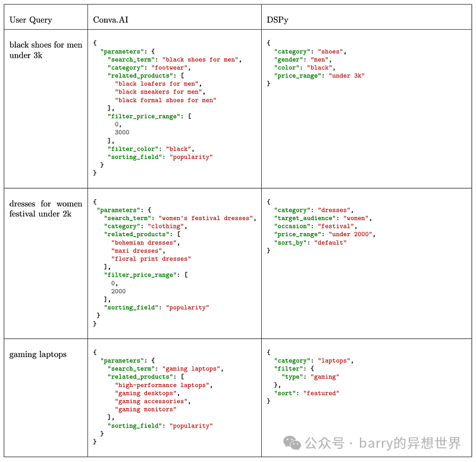This screenshot has width=476, height=462.
Task: Select the "women's festival dresses" search term
Action: tap(206, 218)
